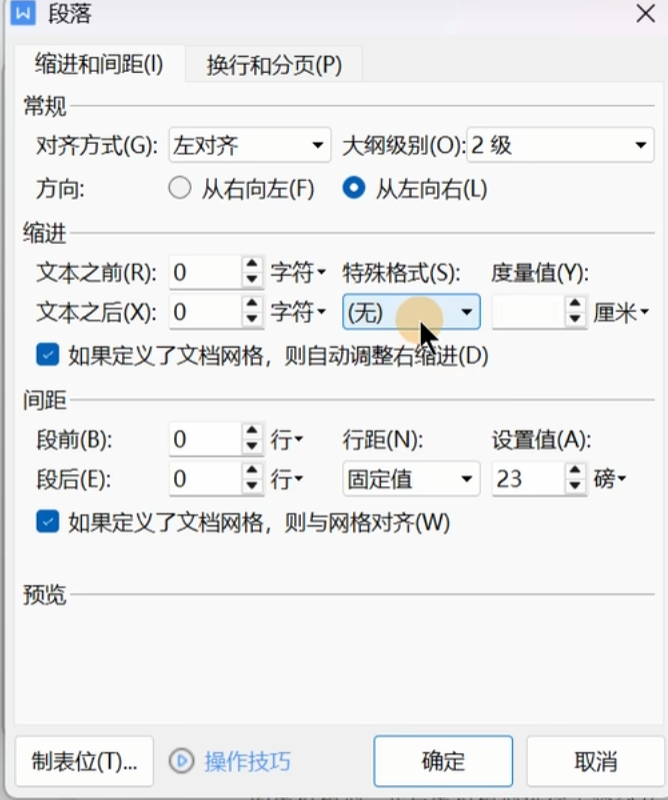
Task: Click the 设置值 field showing 23
Action: click(x=529, y=479)
